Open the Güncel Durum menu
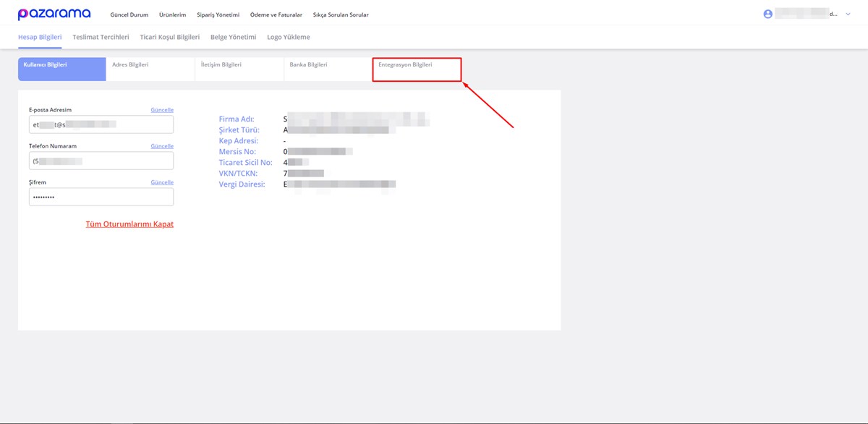Image resolution: width=868 pixels, height=424 pixels. 129,14
